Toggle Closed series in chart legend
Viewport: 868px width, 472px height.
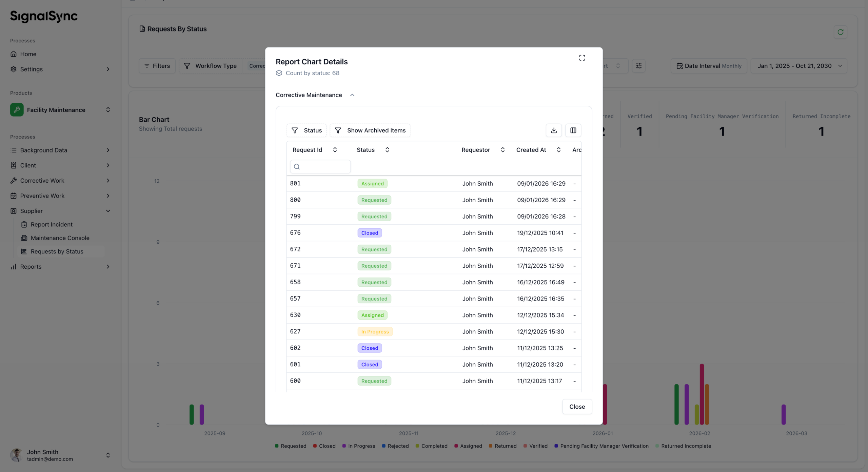coord(327,446)
